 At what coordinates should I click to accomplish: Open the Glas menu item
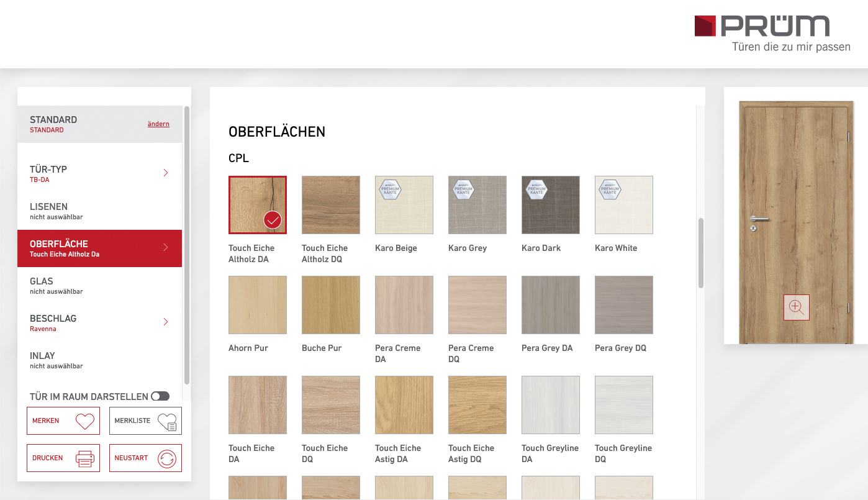point(99,286)
